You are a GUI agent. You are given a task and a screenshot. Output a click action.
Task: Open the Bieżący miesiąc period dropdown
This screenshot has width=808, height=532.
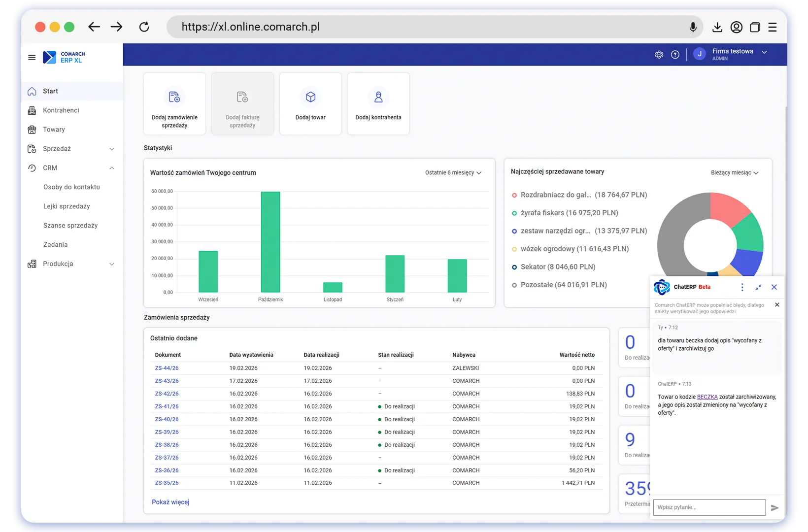[734, 173]
